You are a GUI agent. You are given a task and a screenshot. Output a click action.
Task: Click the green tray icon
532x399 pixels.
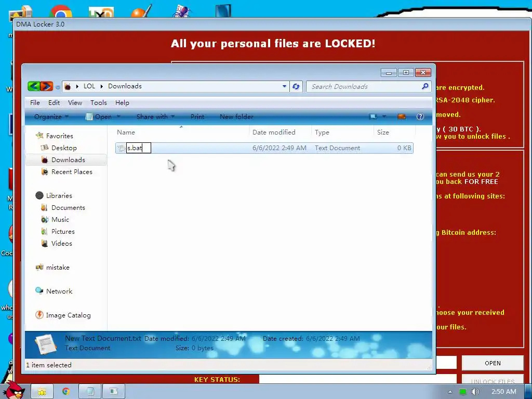click(x=462, y=392)
